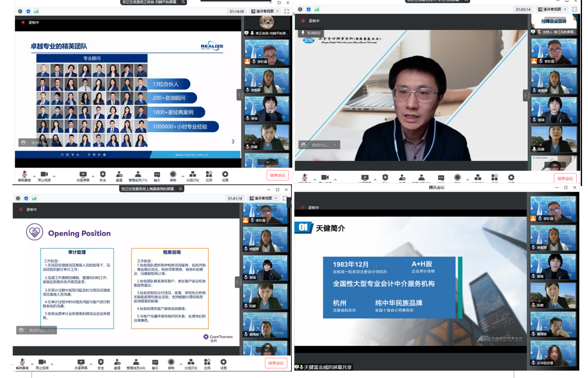Expand microphone options arrow in bottom-left window
Viewport: 588px width, 378px height.
[x=32, y=364]
